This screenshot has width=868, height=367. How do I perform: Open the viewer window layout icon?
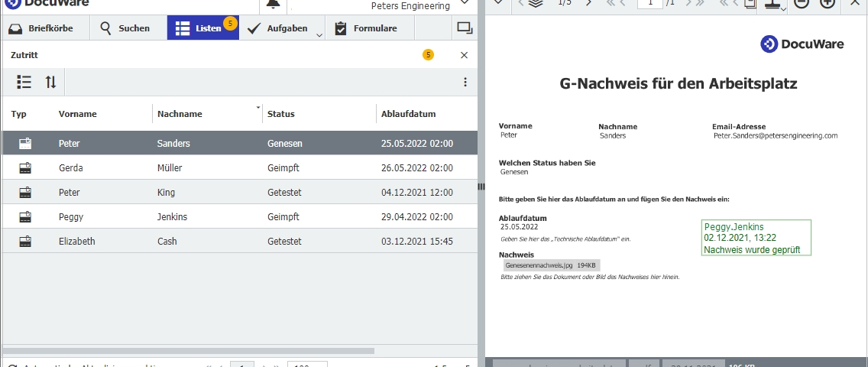465,29
